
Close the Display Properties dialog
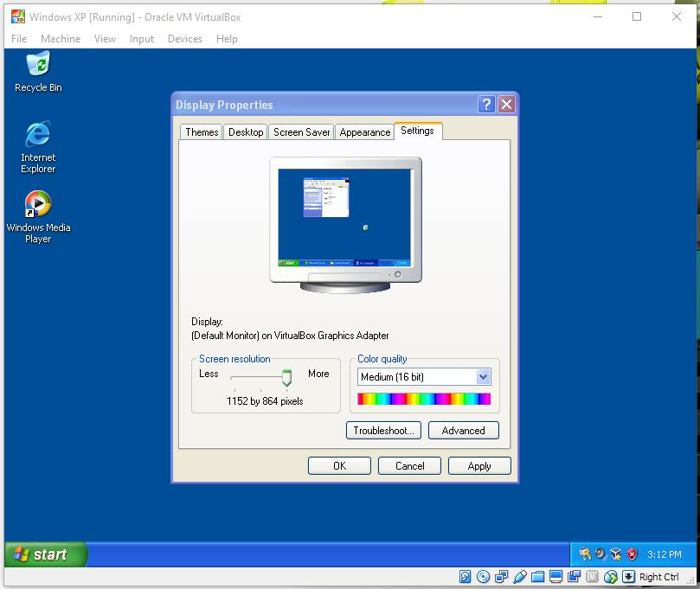point(506,105)
